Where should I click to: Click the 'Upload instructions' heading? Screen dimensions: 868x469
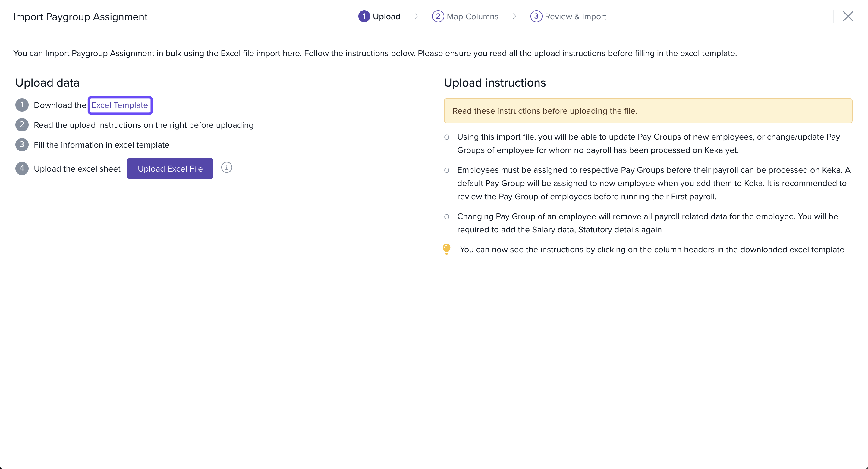coord(495,83)
